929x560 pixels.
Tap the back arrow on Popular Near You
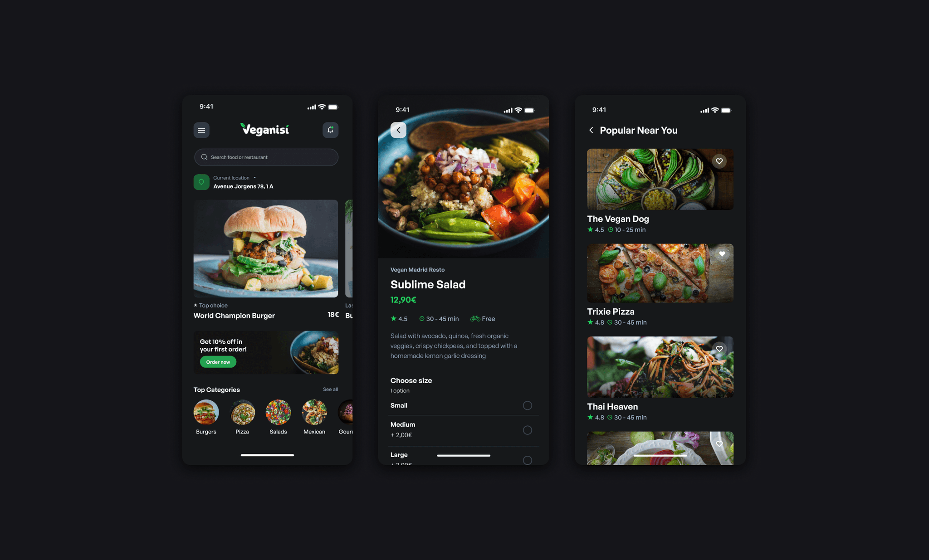pos(591,130)
